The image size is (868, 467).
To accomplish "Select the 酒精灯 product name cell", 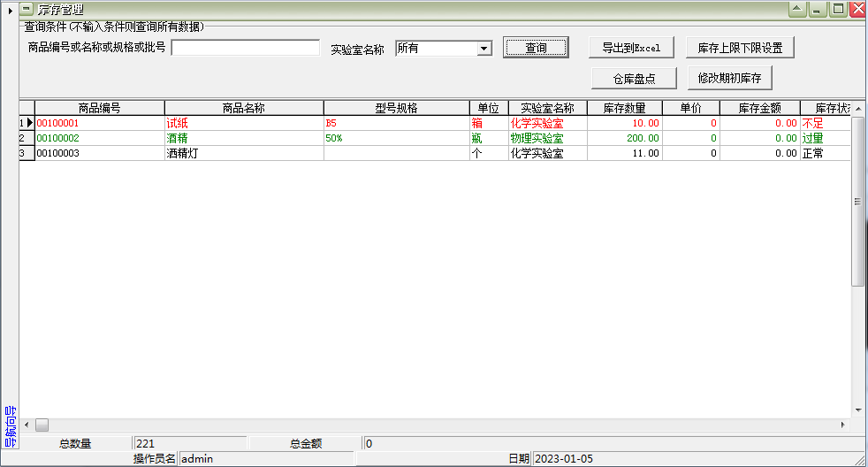I will click(x=244, y=153).
